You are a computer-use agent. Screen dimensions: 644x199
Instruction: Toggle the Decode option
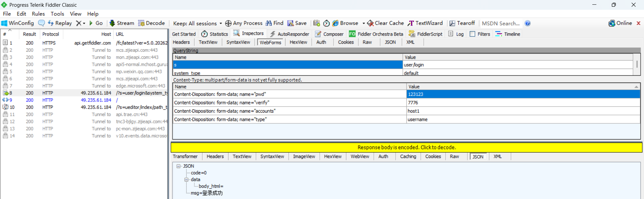pos(151,23)
